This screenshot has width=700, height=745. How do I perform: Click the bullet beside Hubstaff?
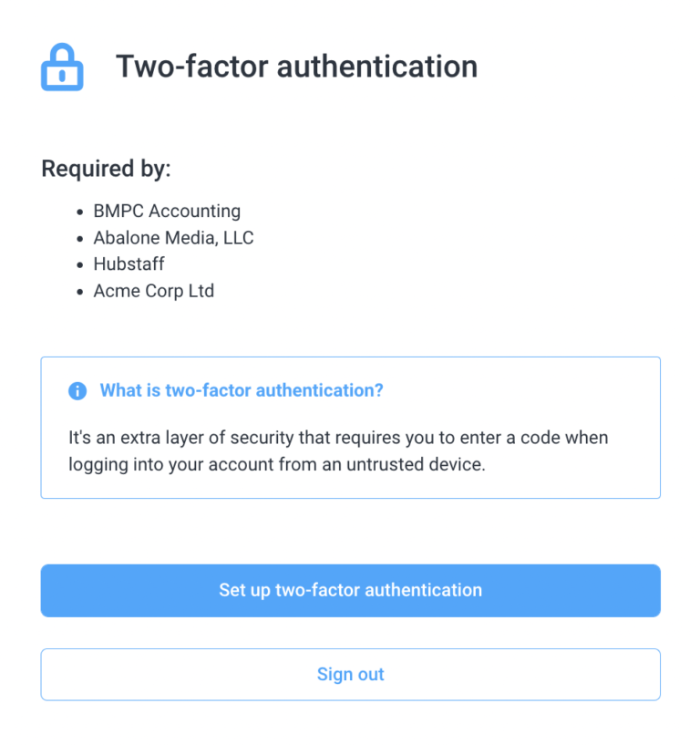(79, 264)
